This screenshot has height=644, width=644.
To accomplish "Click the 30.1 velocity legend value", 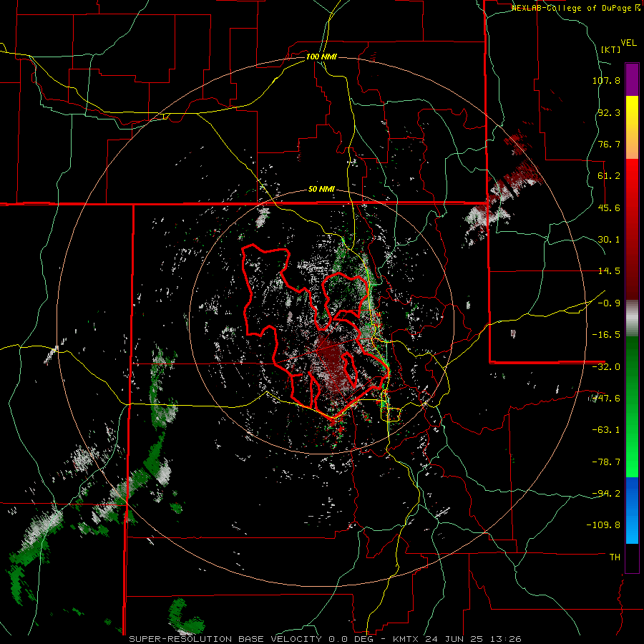I will 609,240.
